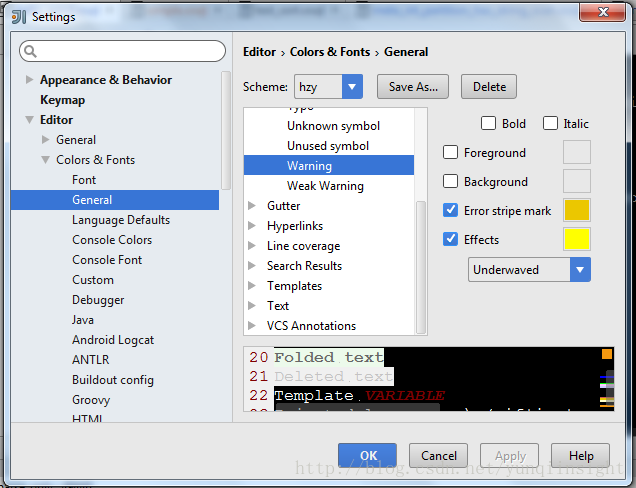The image size is (636, 488).
Task: Expand the Text group
Action: [x=252, y=305]
